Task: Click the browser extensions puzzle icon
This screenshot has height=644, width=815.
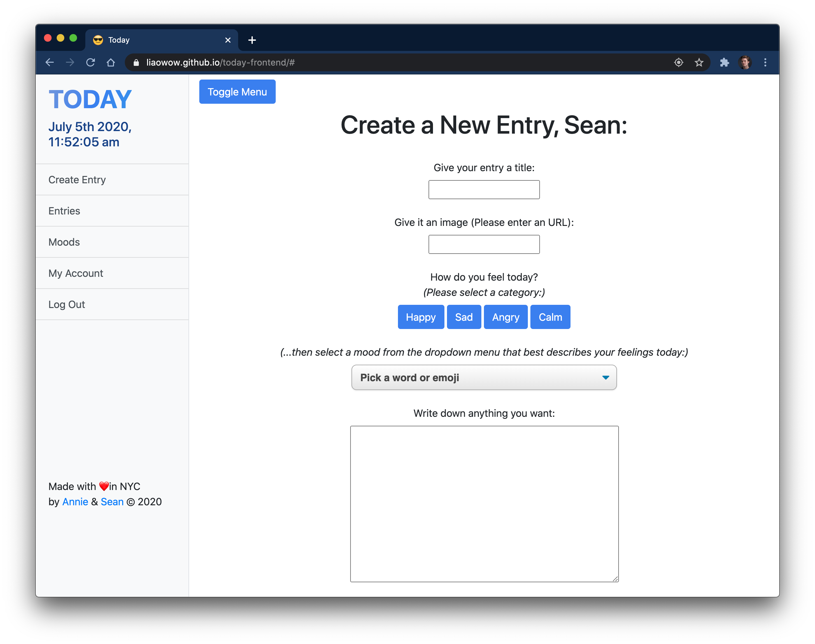Action: (x=723, y=63)
